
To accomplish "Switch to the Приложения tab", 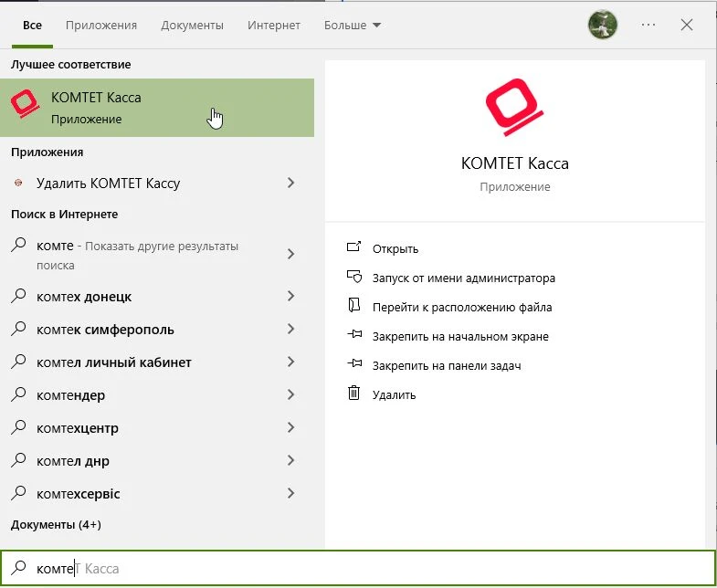I will point(103,26).
